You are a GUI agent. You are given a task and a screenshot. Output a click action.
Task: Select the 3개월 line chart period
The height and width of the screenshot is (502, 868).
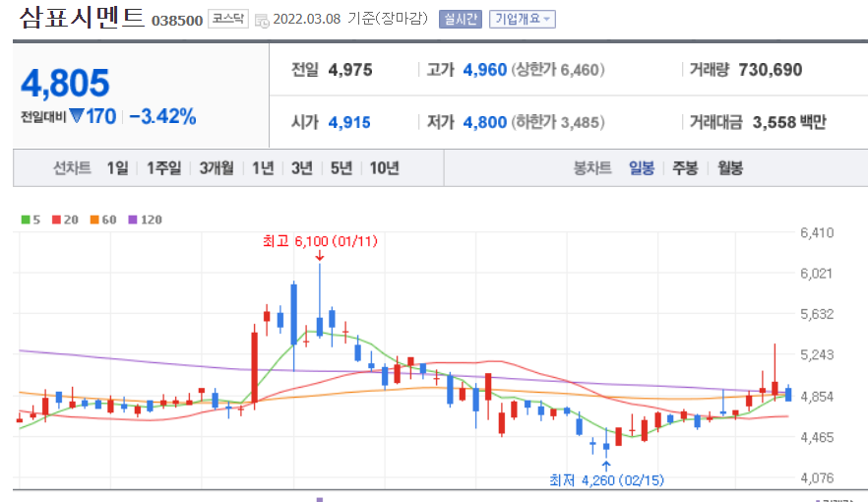pyautogui.click(x=217, y=168)
